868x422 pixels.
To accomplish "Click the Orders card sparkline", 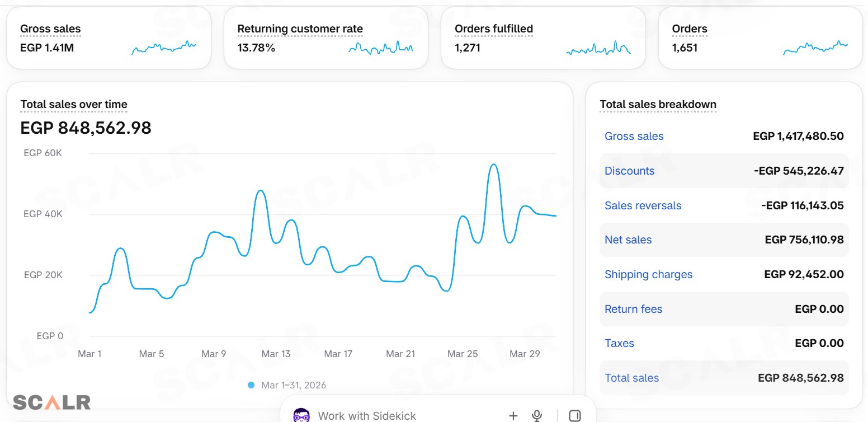I will pyautogui.click(x=815, y=48).
